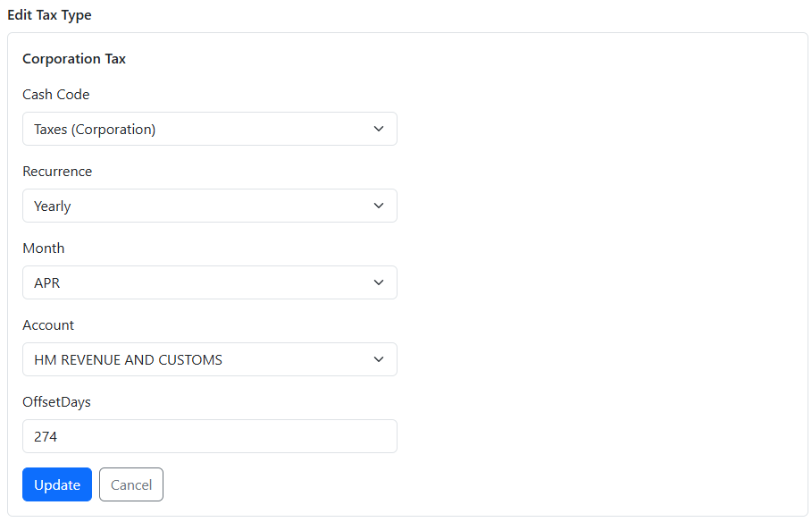Click the Corporation Tax section title
Viewport: 812px width, 522px height.
coord(73,58)
